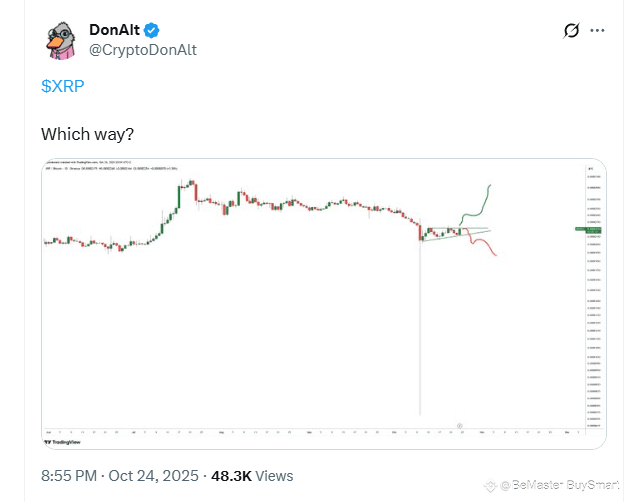Image resolution: width=627 pixels, height=502 pixels.
Task: Click the red downward projection line
Action: point(481,242)
